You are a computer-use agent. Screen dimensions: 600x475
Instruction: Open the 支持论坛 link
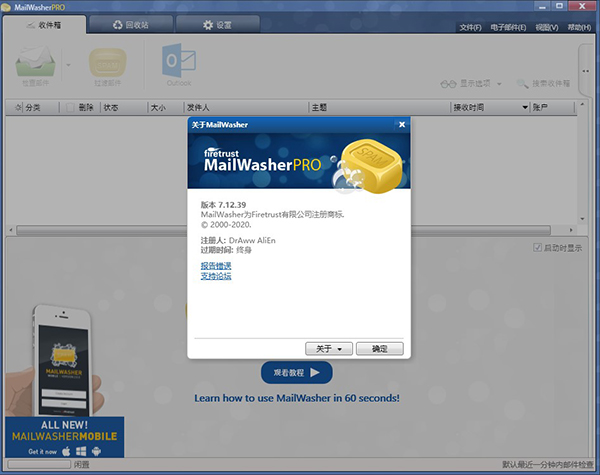pos(216,276)
